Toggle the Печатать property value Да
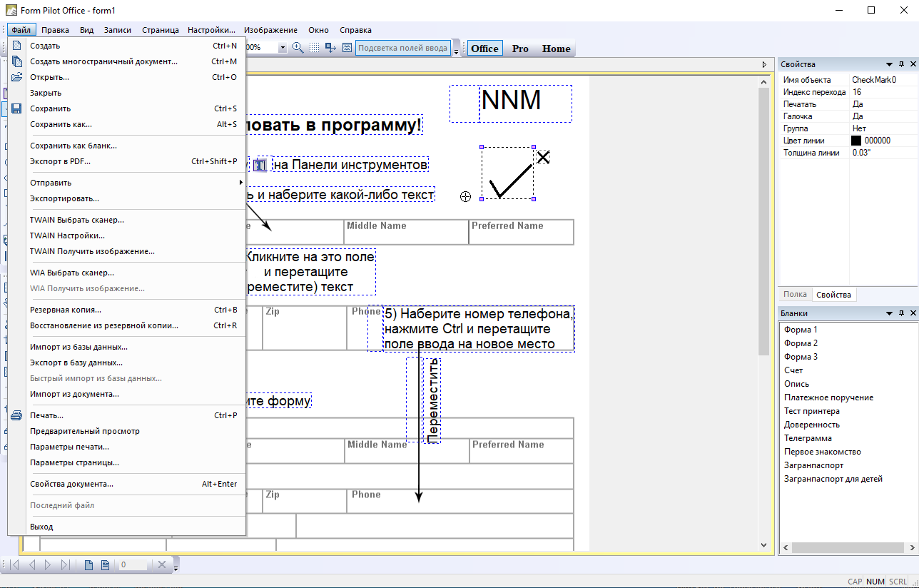919x588 pixels. click(858, 104)
